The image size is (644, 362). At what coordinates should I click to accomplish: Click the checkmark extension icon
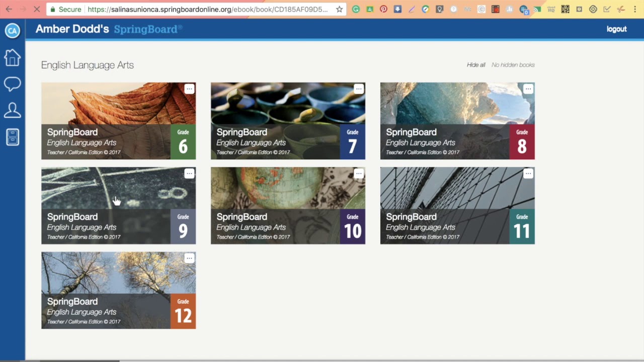tap(607, 9)
